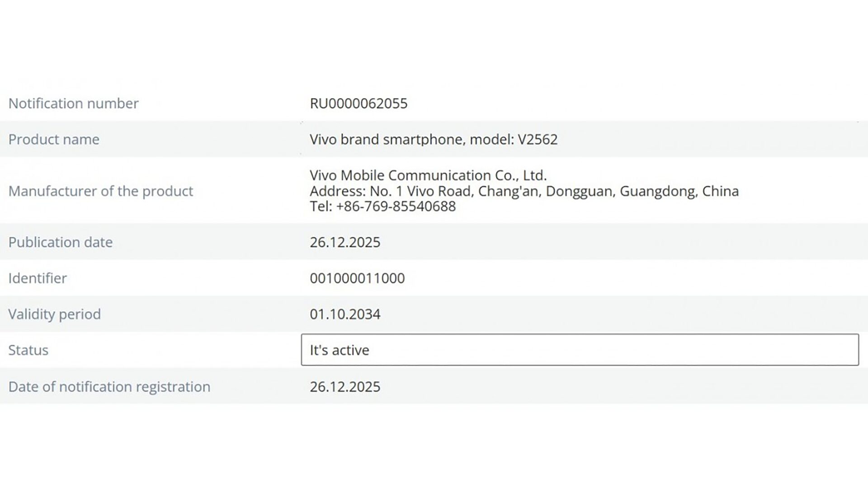Click the Status label
The width and height of the screenshot is (868, 488).
tap(28, 350)
